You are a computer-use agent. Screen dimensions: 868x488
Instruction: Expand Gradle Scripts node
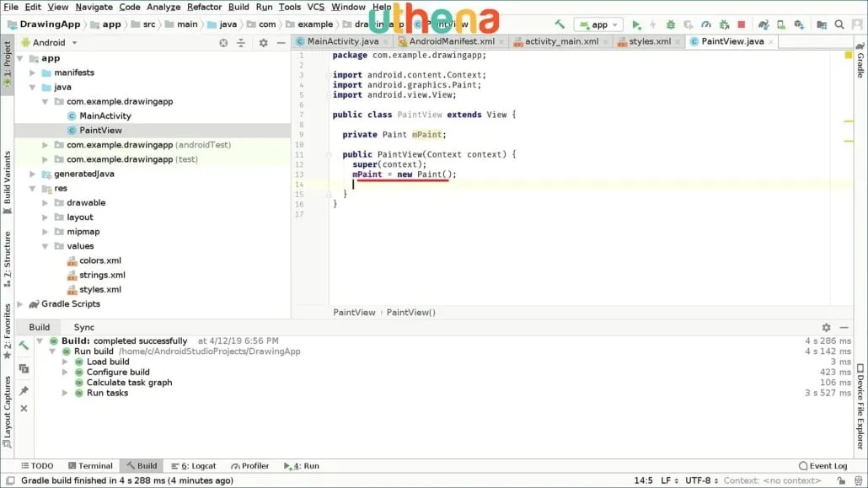(x=20, y=303)
